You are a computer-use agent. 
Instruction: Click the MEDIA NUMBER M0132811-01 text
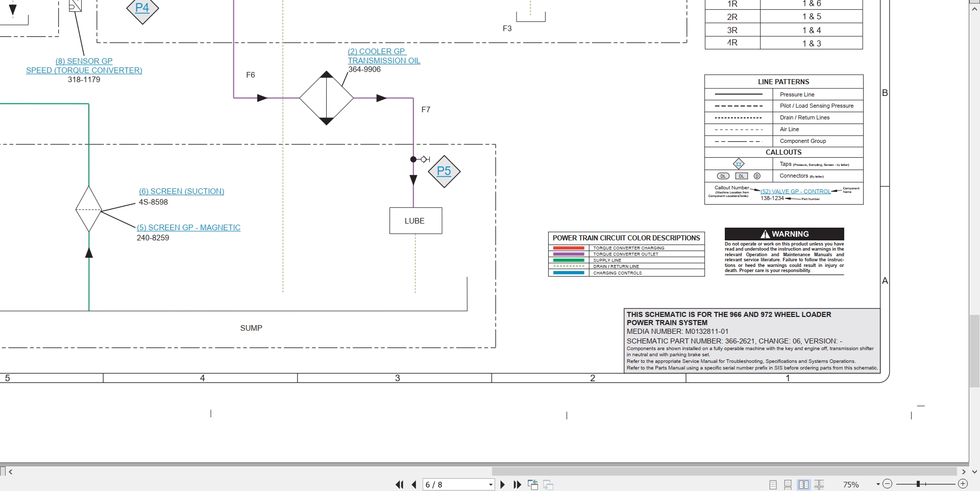point(677,331)
